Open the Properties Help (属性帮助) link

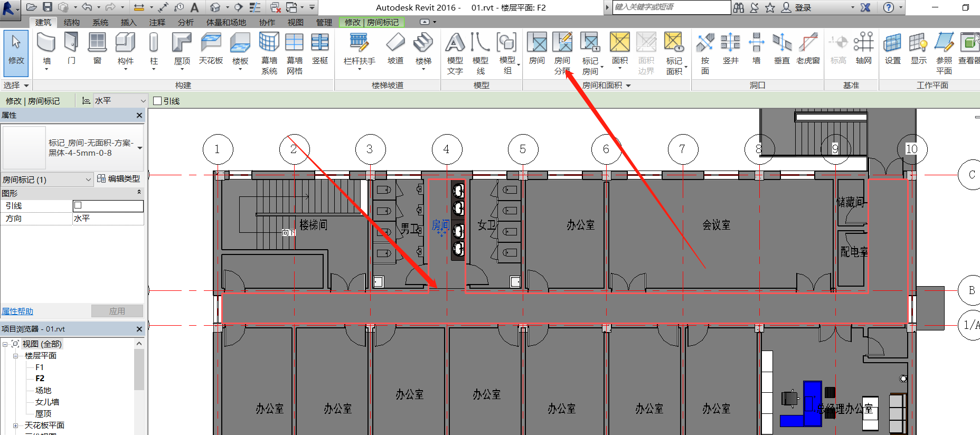click(17, 311)
